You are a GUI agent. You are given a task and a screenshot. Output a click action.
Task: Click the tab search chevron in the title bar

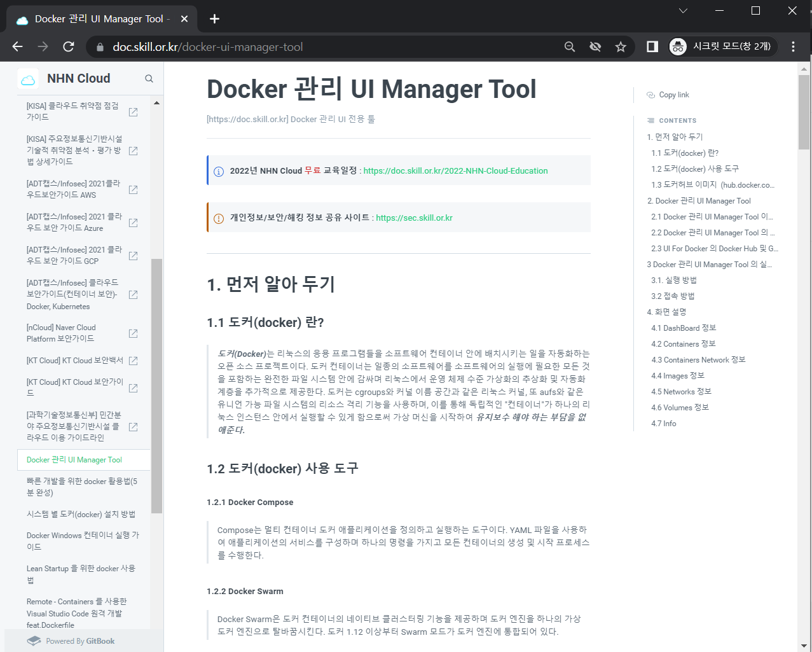(x=683, y=10)
